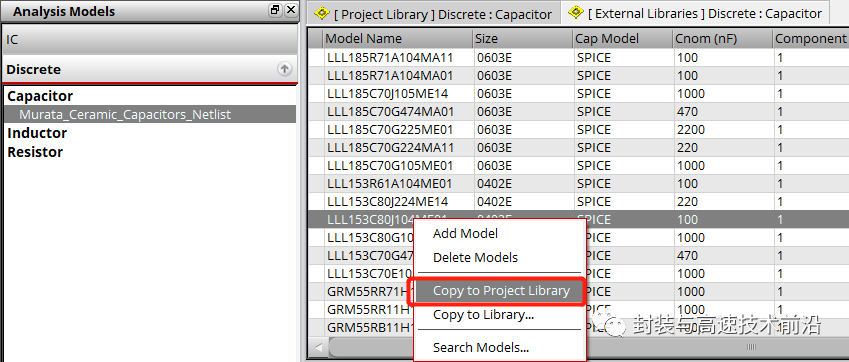The image size is (849, 362).
Task: Expand the IC section header
Action: point(149,40)
